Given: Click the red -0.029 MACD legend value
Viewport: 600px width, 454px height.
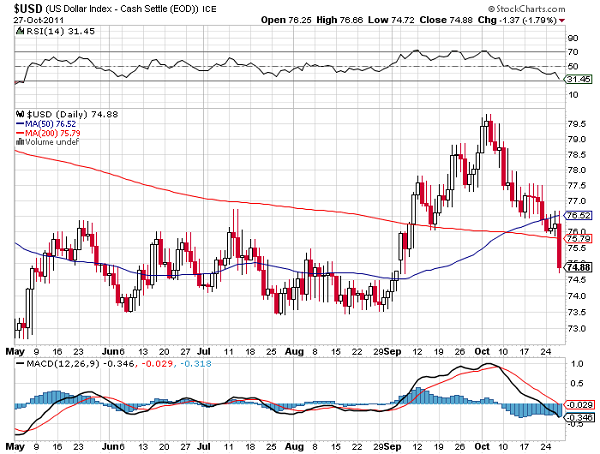Looking at the screenshot, I should coord(157,363).
